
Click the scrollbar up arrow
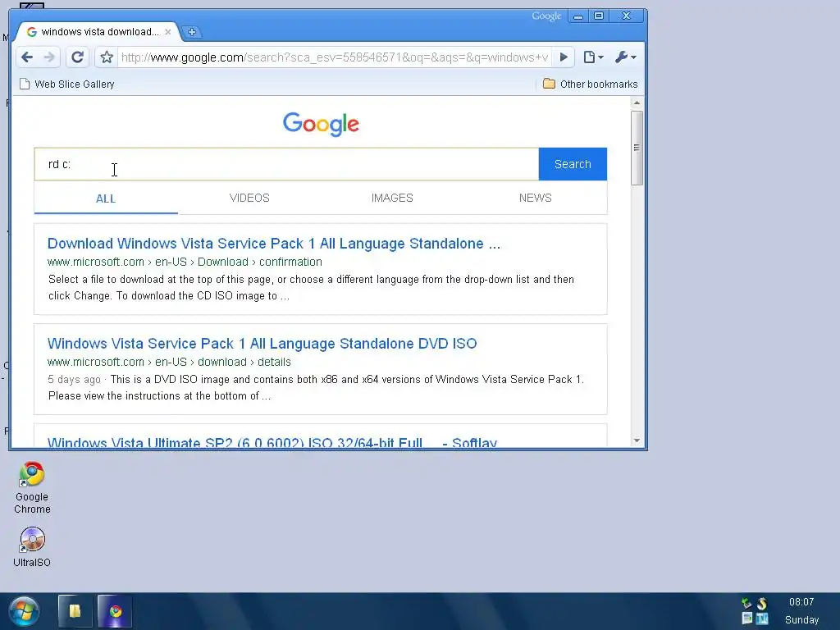(637, 103)
